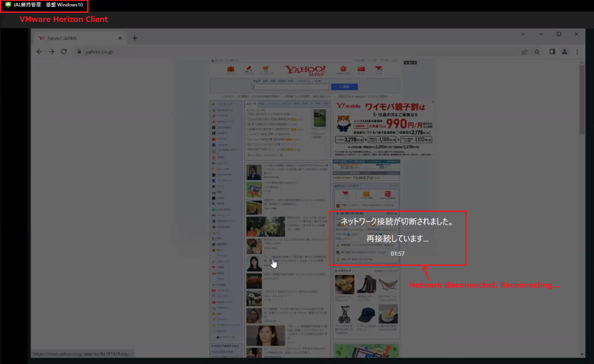Viewport: 594px width, 364px height.
Task: Bookmark this page with the star
Action: click(x=537, y=52)
